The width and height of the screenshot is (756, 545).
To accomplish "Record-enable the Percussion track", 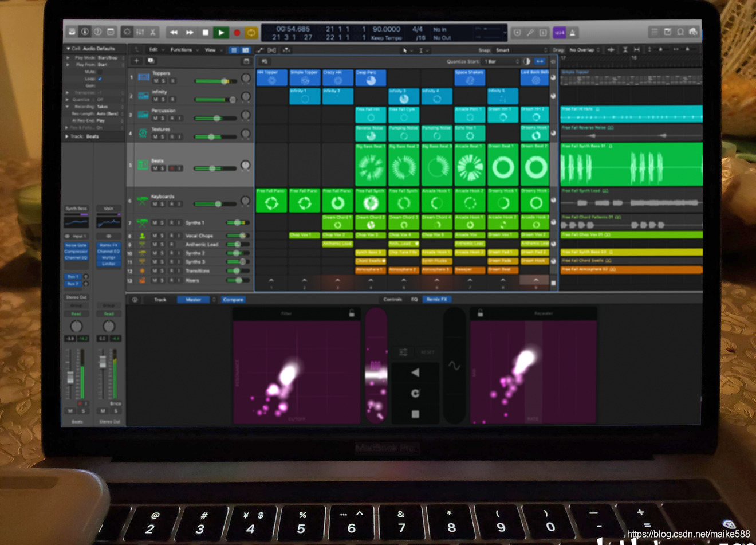I will point(172,118).
